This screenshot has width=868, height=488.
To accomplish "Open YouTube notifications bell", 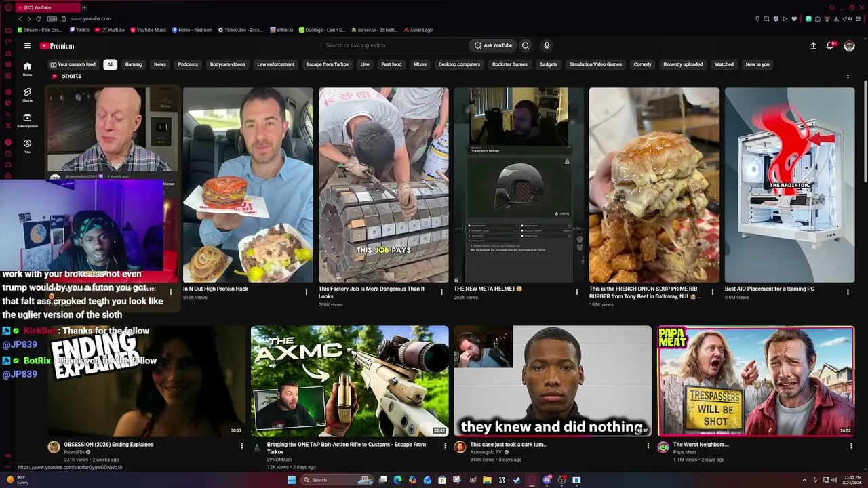I will point(830,46).
